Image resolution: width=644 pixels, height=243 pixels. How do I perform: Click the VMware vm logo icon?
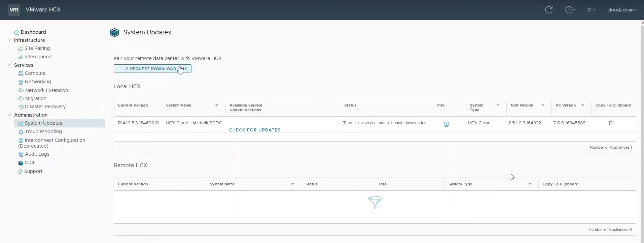coord(14,10)
